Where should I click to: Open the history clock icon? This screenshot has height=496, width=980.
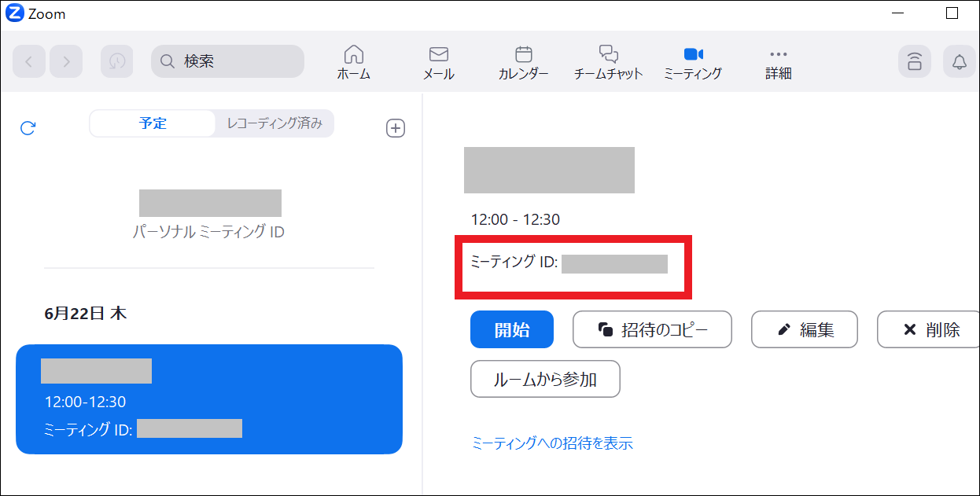[116, 61]
